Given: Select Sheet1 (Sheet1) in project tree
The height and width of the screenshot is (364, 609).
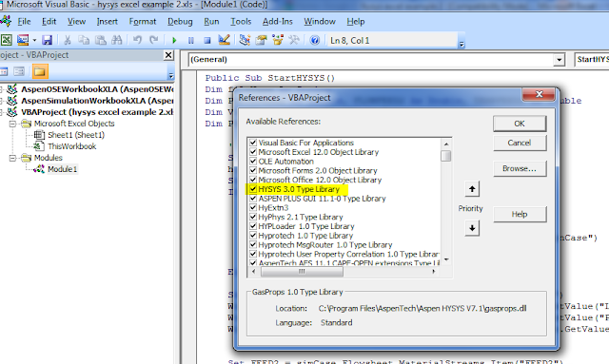Looking at the screenshot, I should [76, 135].
